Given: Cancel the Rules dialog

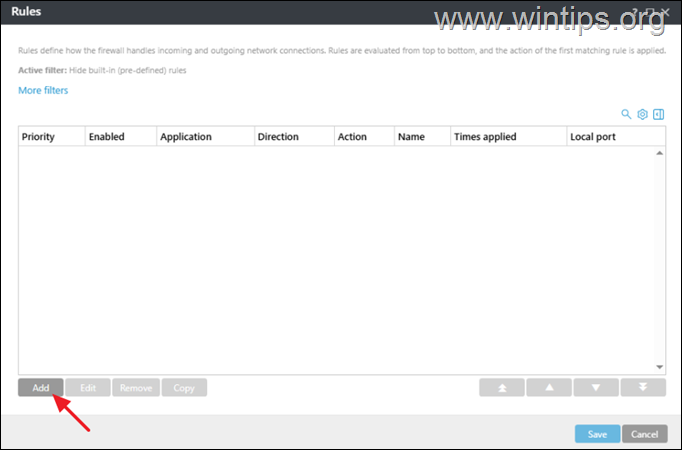Looking at the screenshot, I should [x=644, y=434].
